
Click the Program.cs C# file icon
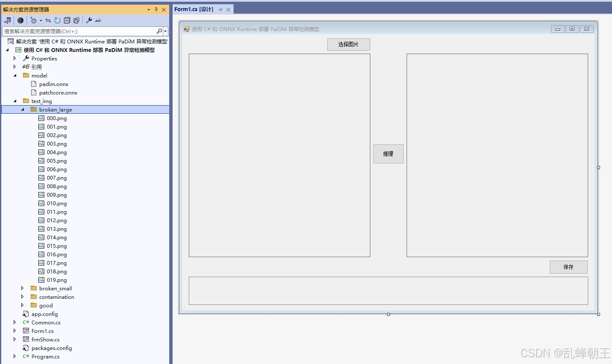pos(26,356)
